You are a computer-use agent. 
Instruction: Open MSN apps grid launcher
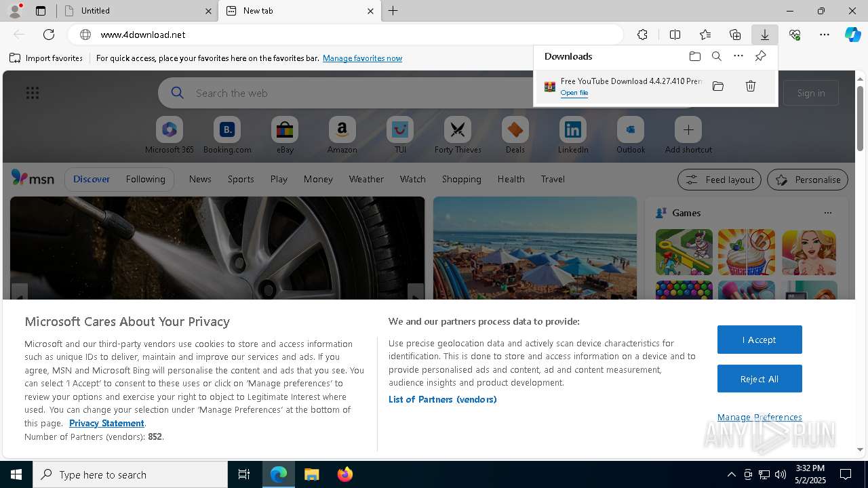point(33,93)
